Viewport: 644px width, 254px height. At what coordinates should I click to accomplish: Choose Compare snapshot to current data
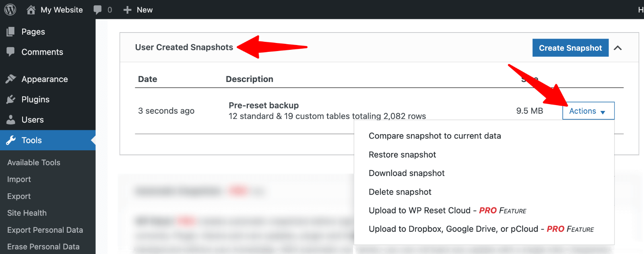(x=435, y=136)
